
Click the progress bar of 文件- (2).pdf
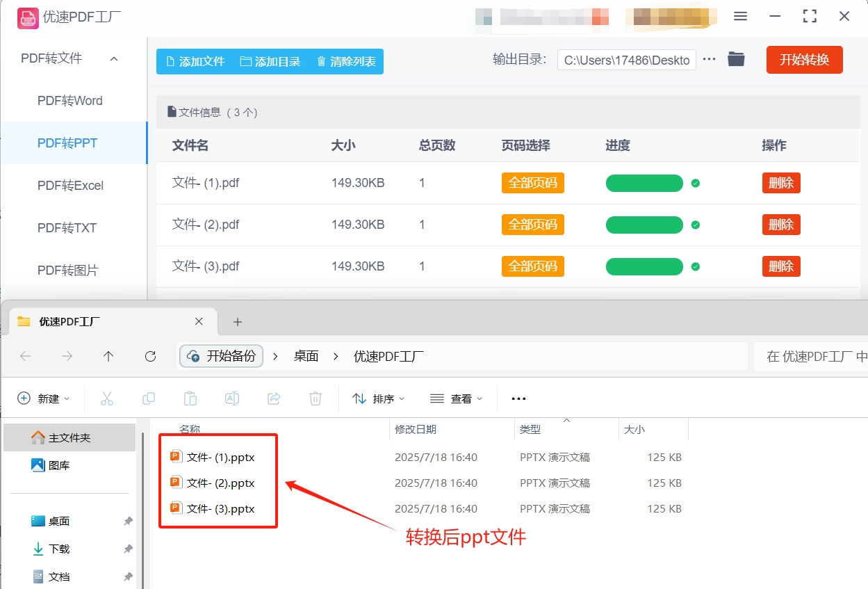pos(644,224)
